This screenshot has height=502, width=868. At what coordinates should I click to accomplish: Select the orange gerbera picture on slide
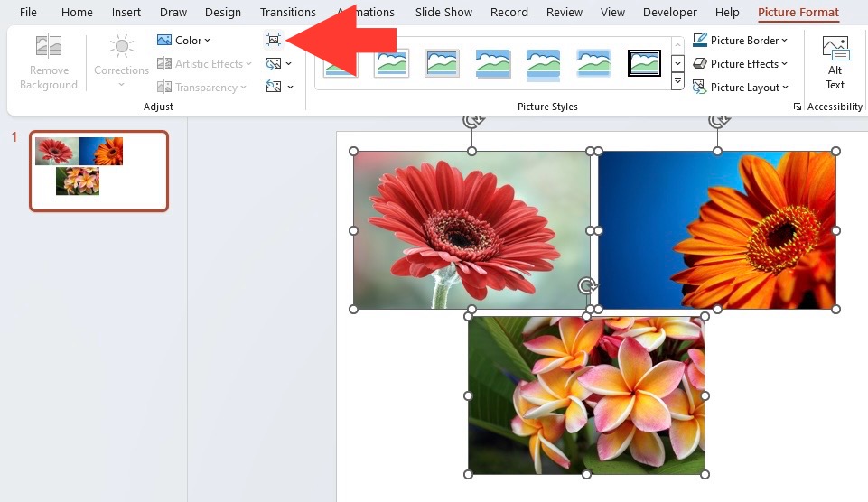tap(717, 230)
